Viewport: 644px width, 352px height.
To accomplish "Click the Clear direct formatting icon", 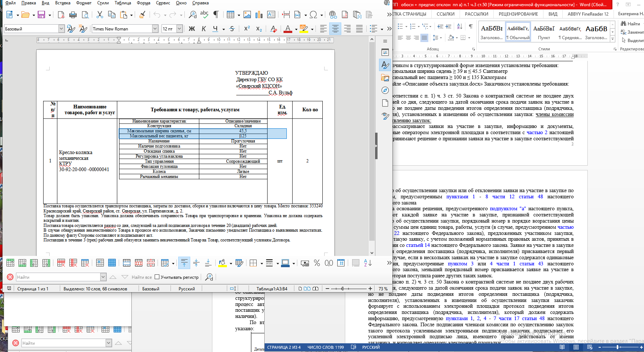I will pyautogui.click(x=274, y=29).
